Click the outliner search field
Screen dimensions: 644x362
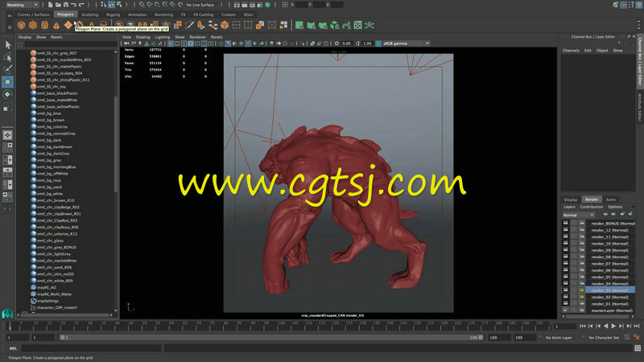pos(70,44)
